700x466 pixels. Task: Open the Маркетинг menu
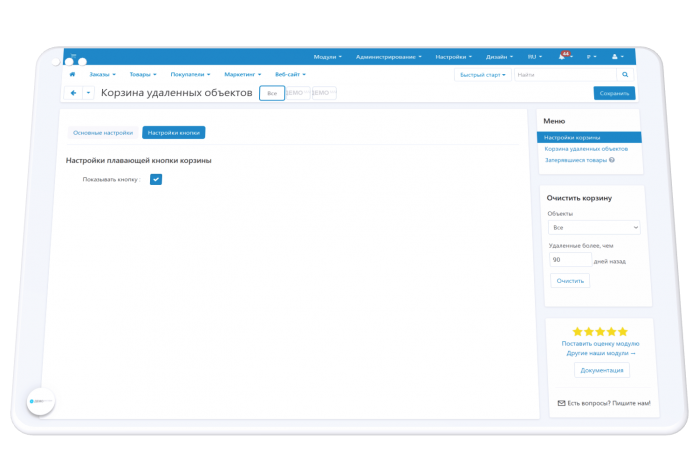point(242,74)
